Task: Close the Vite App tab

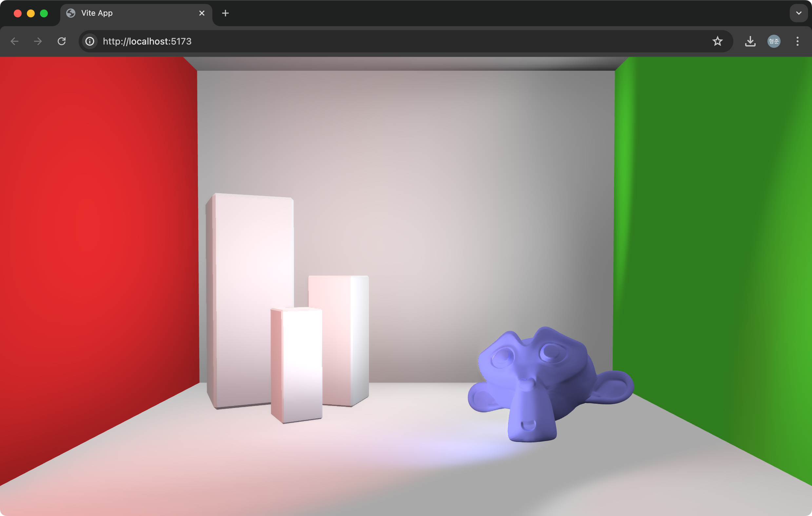Action: [202, 13]
